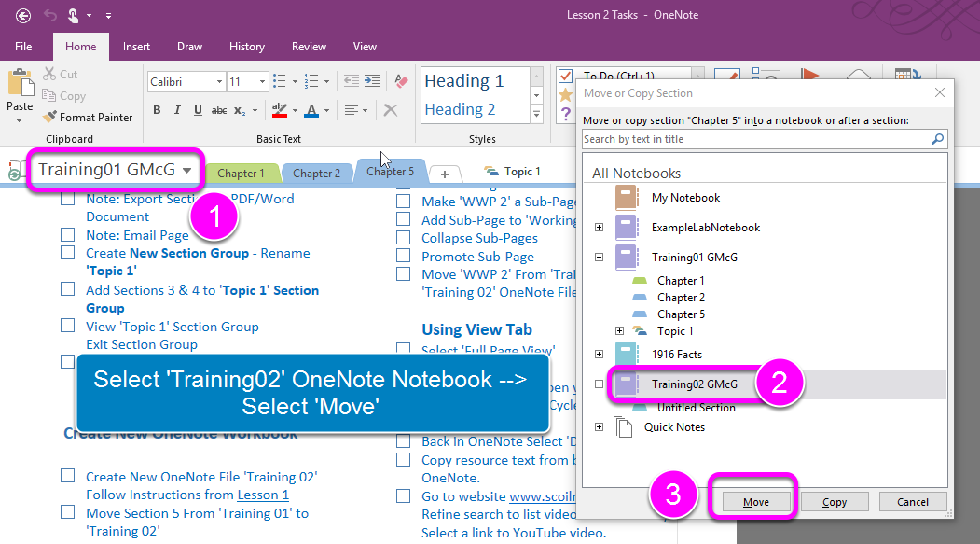Add a new section with the plus tab

tap(445, 174)
